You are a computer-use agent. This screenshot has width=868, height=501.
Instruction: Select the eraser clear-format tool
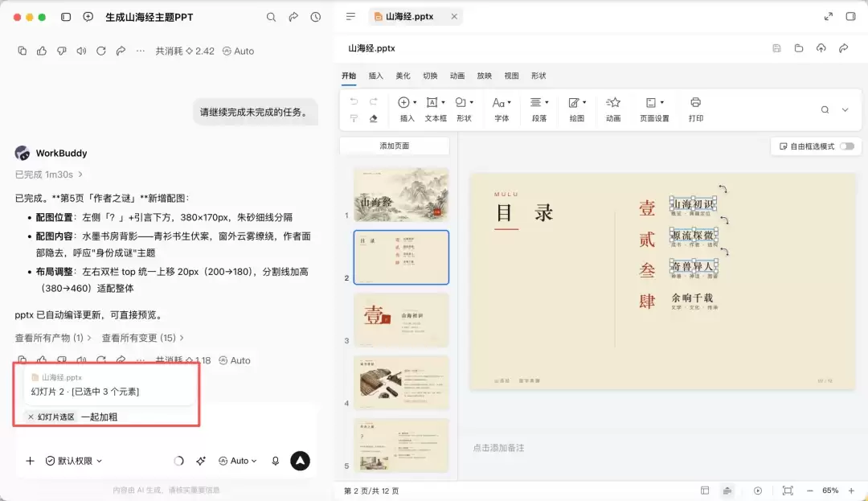pyautogui.click(x=374, y=118)
